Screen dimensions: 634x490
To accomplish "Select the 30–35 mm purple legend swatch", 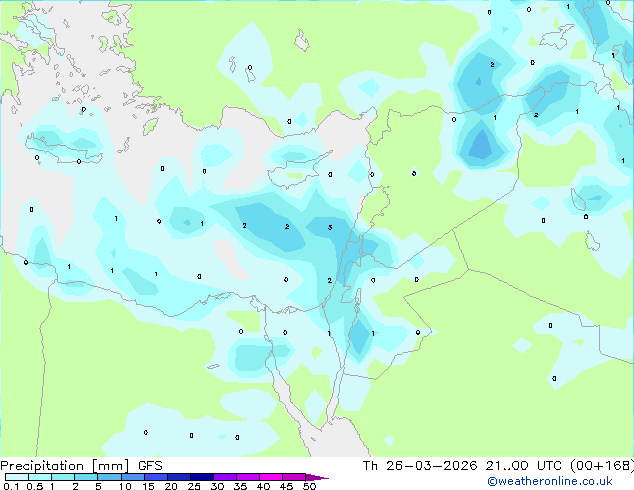I will tap(225, 477).
